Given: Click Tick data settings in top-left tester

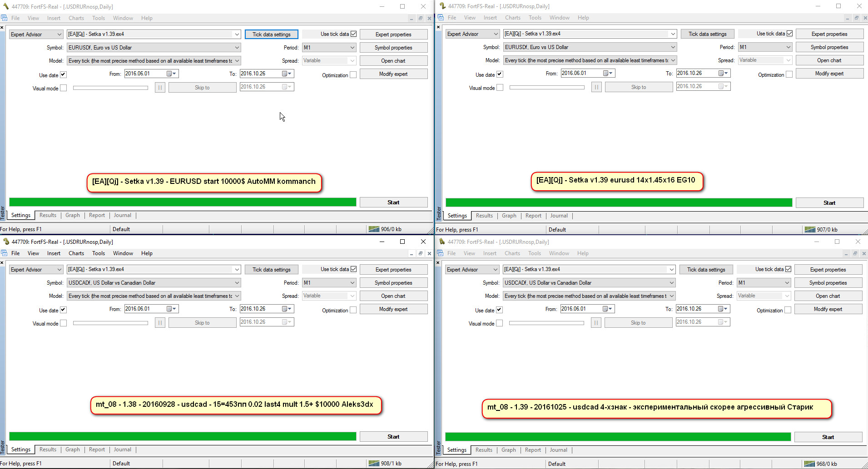Looking at the screenshot, I should [272, 35].
